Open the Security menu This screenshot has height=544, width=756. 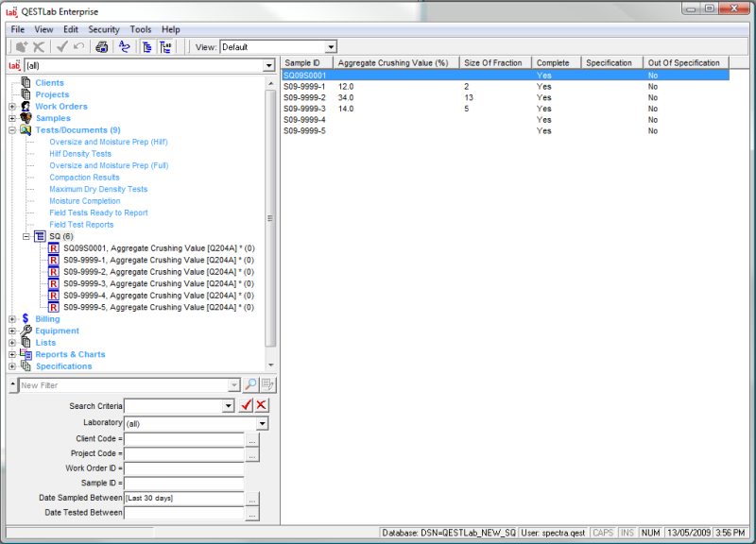click(x=104, y=28)
